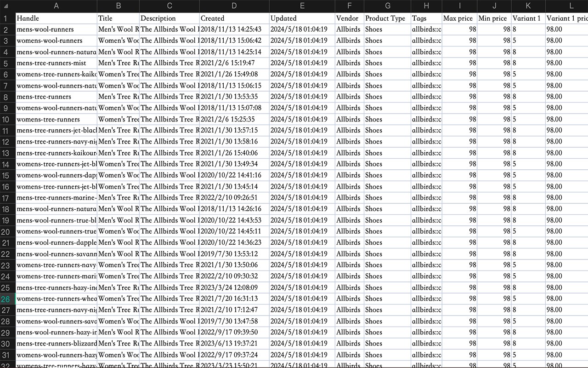Select Description cell in row 23
The image size is (588, 368).
click(x=170, y=265)
